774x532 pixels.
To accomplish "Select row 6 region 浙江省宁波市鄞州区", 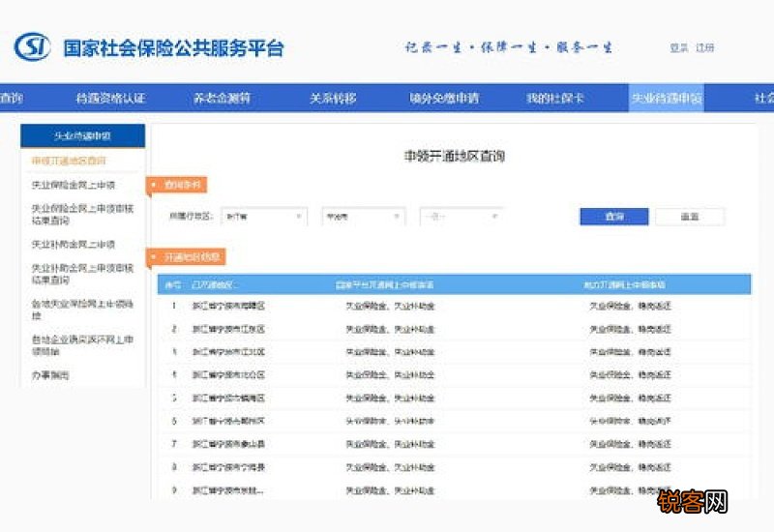I will click(228, 421).
